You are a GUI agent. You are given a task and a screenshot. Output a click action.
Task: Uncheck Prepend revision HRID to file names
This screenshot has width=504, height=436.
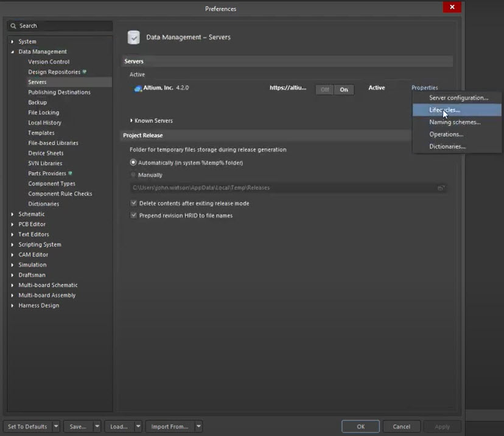coord(133,214)
